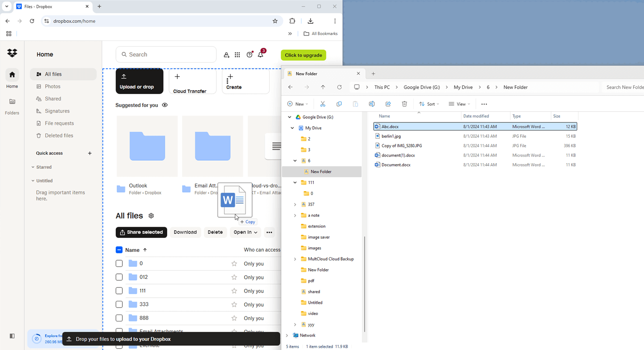Image resolution: width=644 pixels, height=350 pixels.
Task: Select Photos in Dropbox sidebar
Action: (52, 86)
